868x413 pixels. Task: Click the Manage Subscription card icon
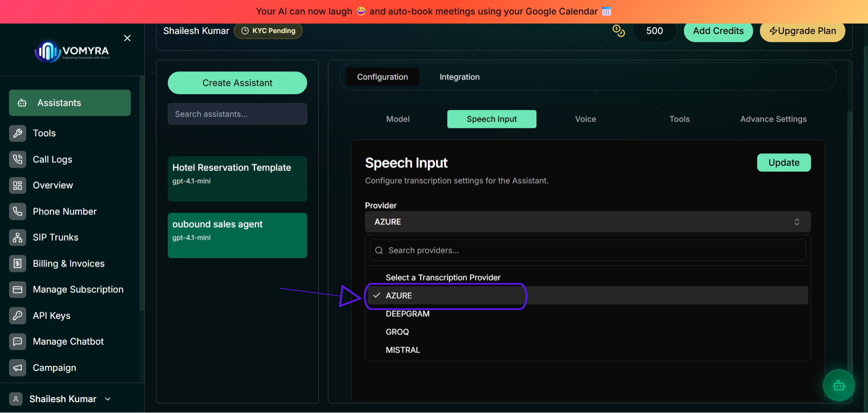point(18,290)
